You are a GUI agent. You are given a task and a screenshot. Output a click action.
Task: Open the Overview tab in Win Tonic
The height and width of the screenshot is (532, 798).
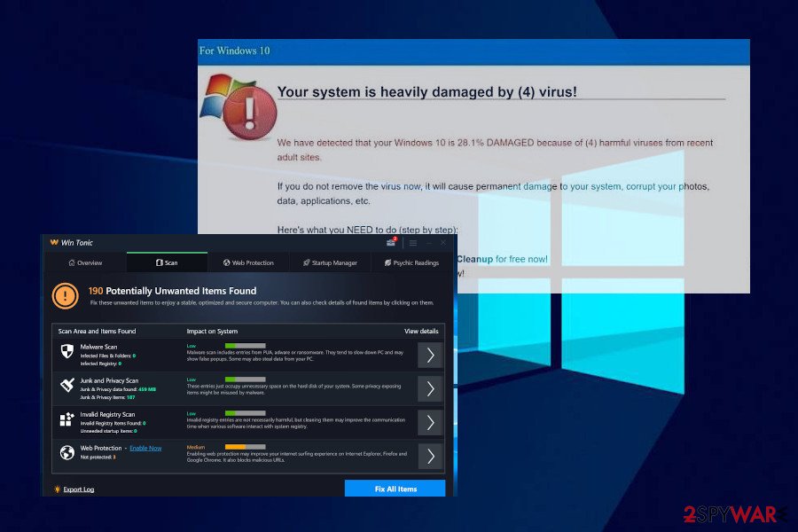tap(85, 262)
